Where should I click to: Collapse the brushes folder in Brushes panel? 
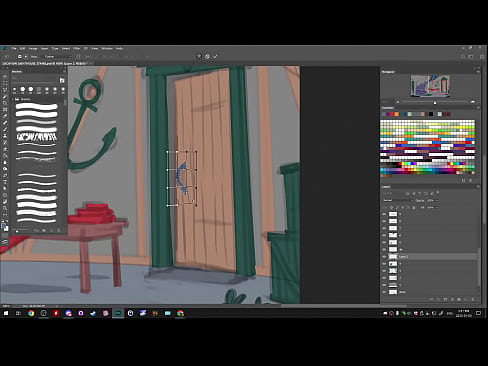click(14, 99)
